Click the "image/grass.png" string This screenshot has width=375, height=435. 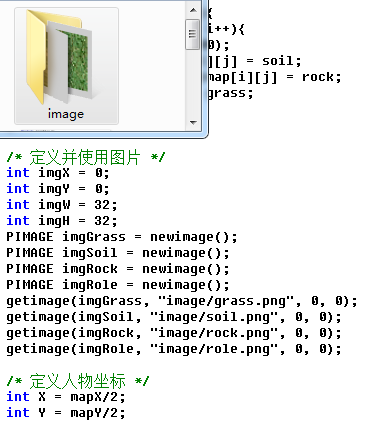tap(226, 301)
